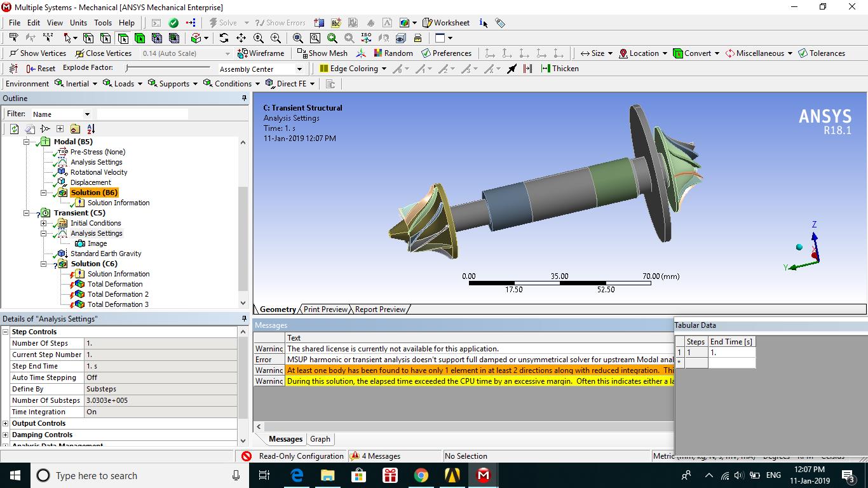
Task: Click the Preferences button
Action: tap(446, 53)
